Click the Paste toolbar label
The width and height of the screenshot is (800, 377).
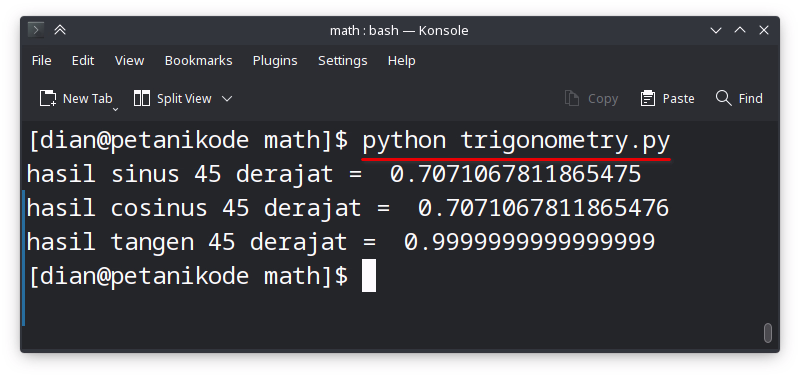tap(678, 98)
